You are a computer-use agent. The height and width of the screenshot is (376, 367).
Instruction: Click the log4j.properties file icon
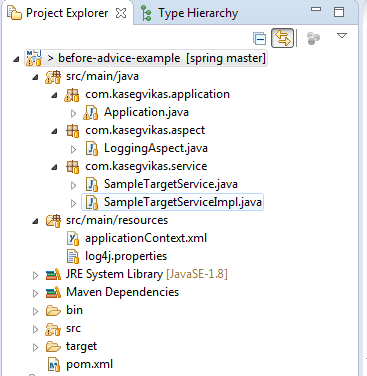click(x=73, y=257)
